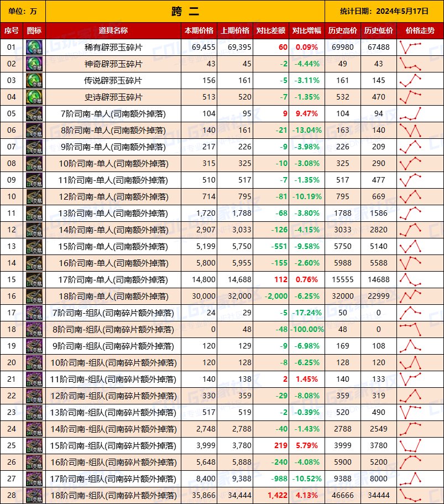Select the 18阶司南-组队 item name
The height and width of the screenshot is (504, 444).
pyautogui.click(x=113, y=496)
